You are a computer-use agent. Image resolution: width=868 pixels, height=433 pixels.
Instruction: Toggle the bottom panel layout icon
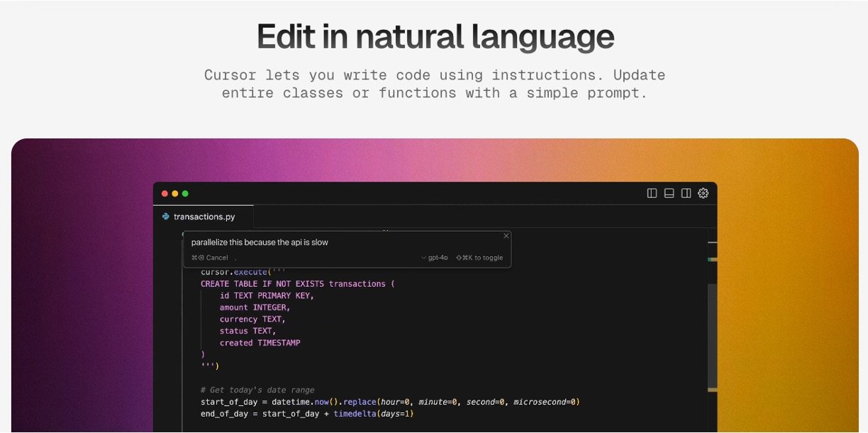click(x=669, y=193)
